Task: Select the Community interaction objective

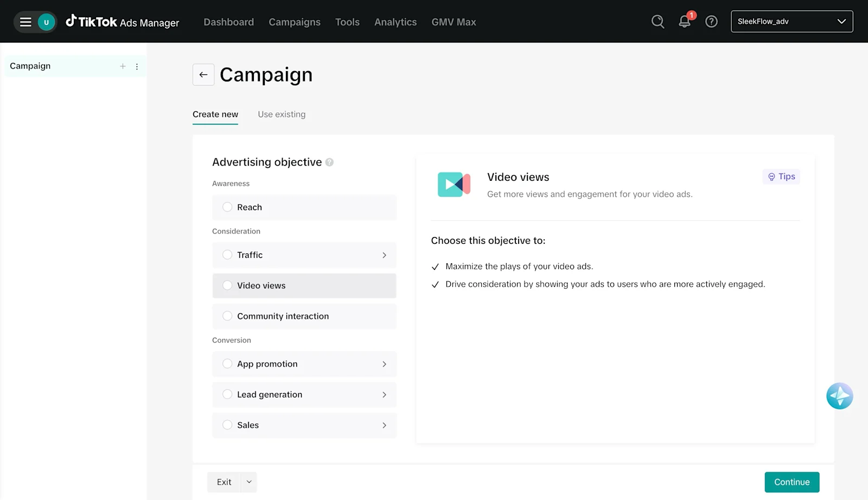Action: [227, 316]
